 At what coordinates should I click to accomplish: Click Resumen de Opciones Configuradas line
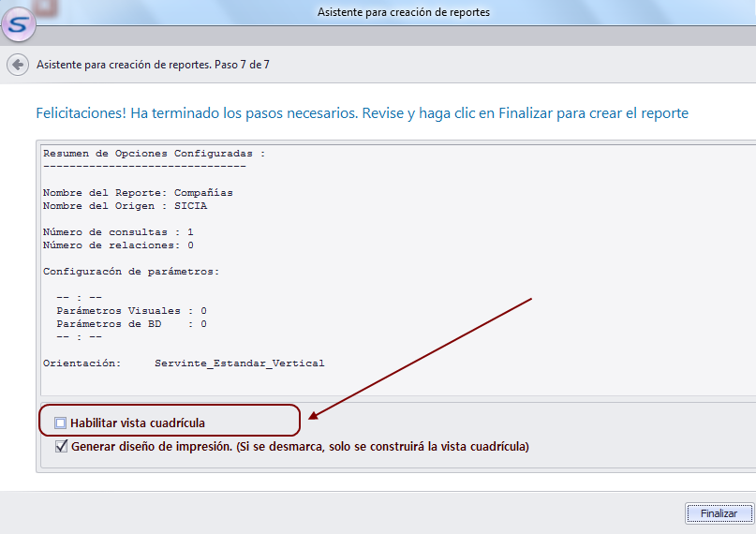(154, 154)
